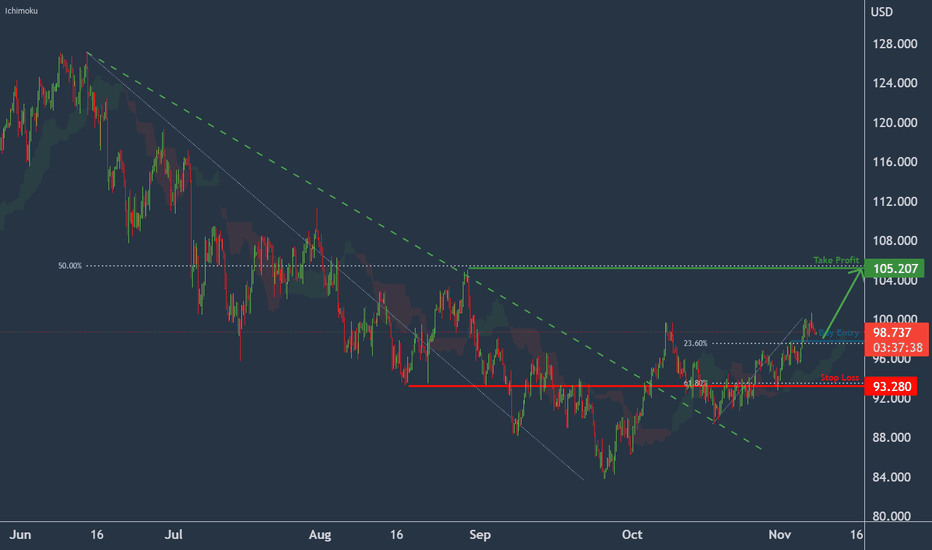The width and height of the screenshot is (932, 550).
Task: Click the 88.000 price axis label
Action: pyautogui.click(x=892, y=438)
